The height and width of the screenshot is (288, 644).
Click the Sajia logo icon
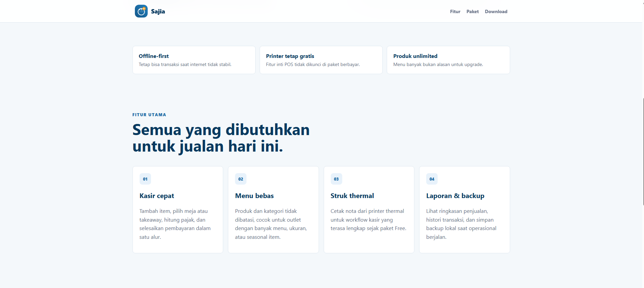point(141,11)
